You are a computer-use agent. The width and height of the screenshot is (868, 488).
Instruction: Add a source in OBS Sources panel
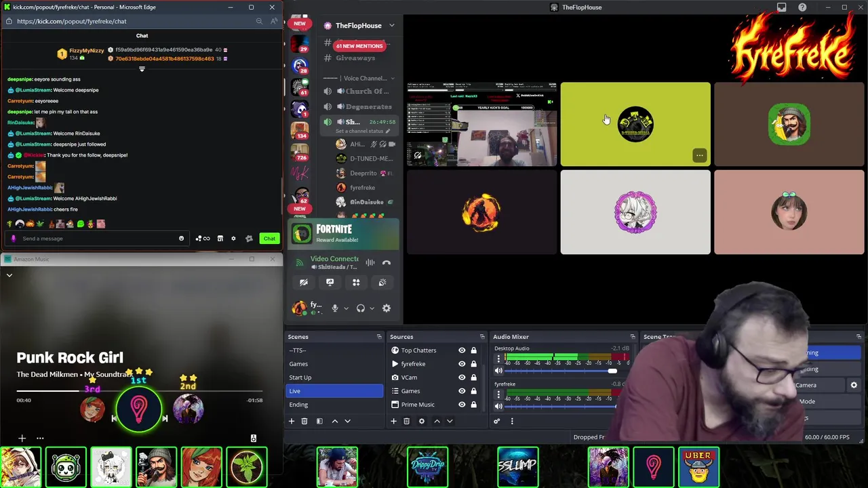coord(393,422)
